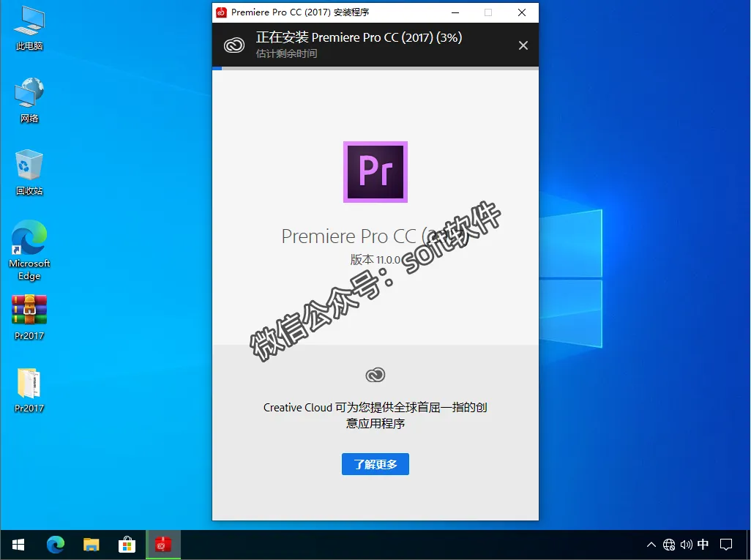Open network settings in the system tray
The height and width of the screenshot is (560, 751).
pyautogui.click(x=669, y=545)
